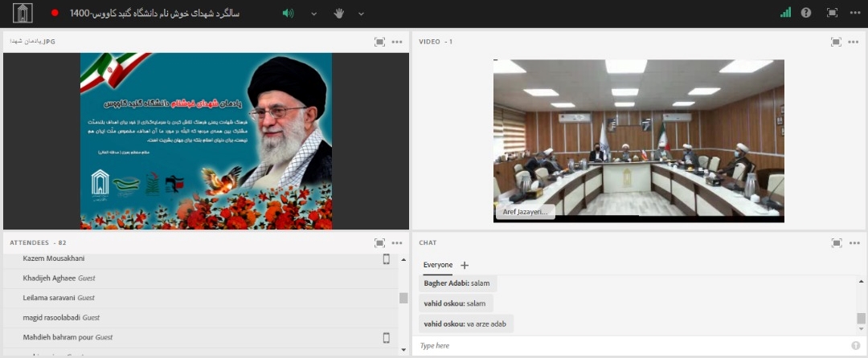Open the share pod options menu
The image size is (868, 358).
397,42
